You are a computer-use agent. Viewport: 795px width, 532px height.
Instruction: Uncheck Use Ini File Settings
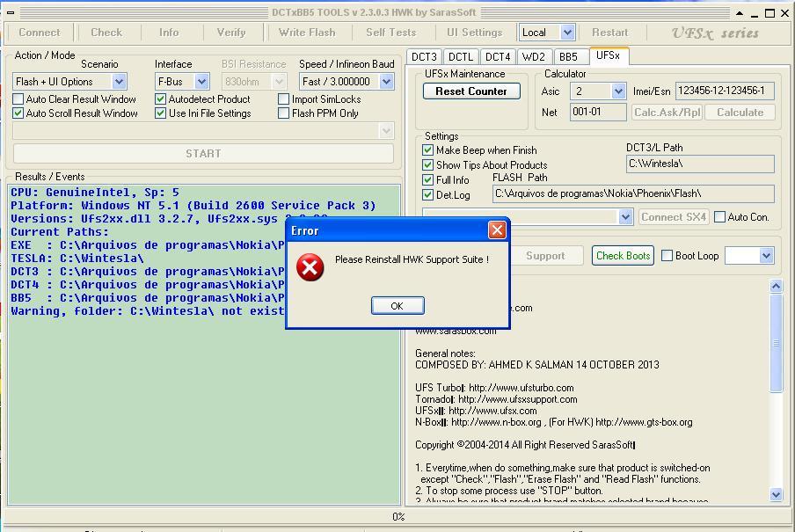tap(161, 113)
